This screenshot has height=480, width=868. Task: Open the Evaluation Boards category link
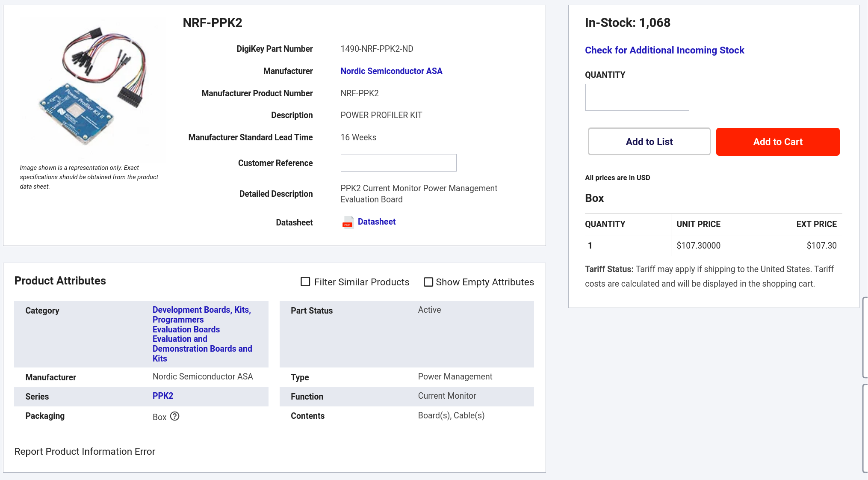click(186, 329)
